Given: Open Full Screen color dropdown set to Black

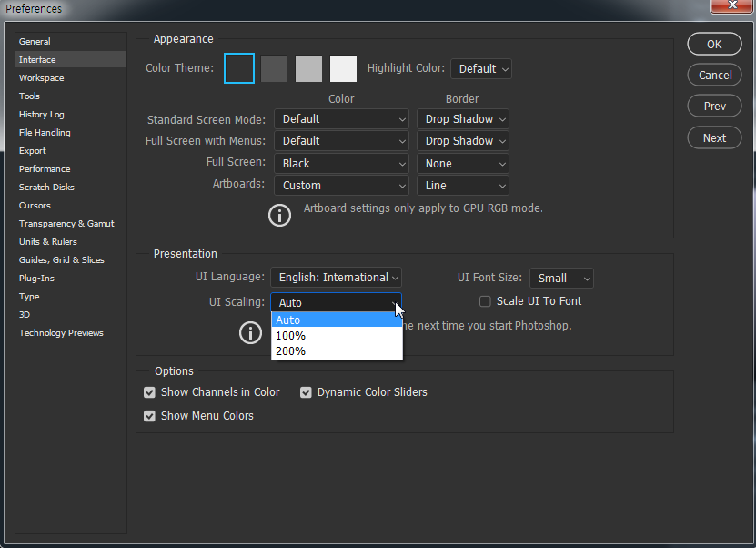Looking at the screenshot, I should pos(341,164).
